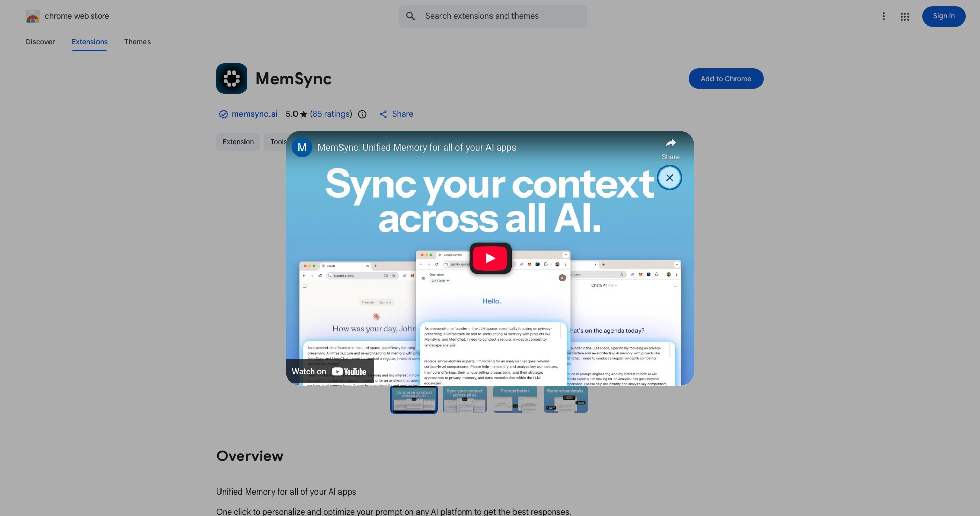This screenshot has height=516, width=980.
Task: Focus the Search extensions and themes field
Action: 493,16
